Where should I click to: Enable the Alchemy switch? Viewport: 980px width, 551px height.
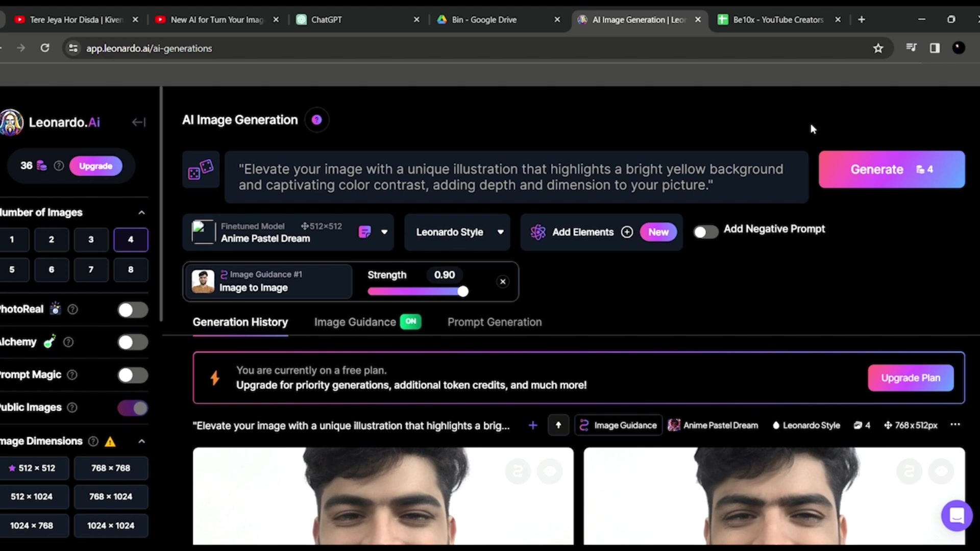(x=133, y=342)
